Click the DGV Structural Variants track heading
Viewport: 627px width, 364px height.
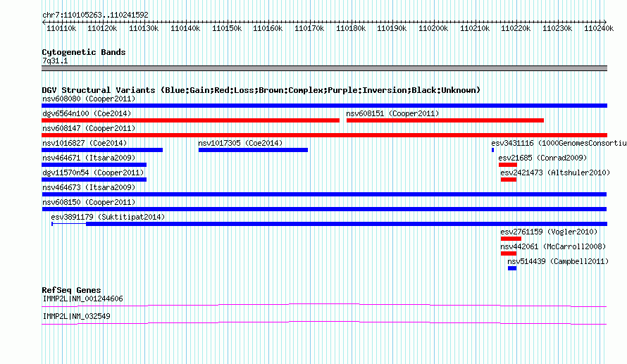(x=261, y=90)
